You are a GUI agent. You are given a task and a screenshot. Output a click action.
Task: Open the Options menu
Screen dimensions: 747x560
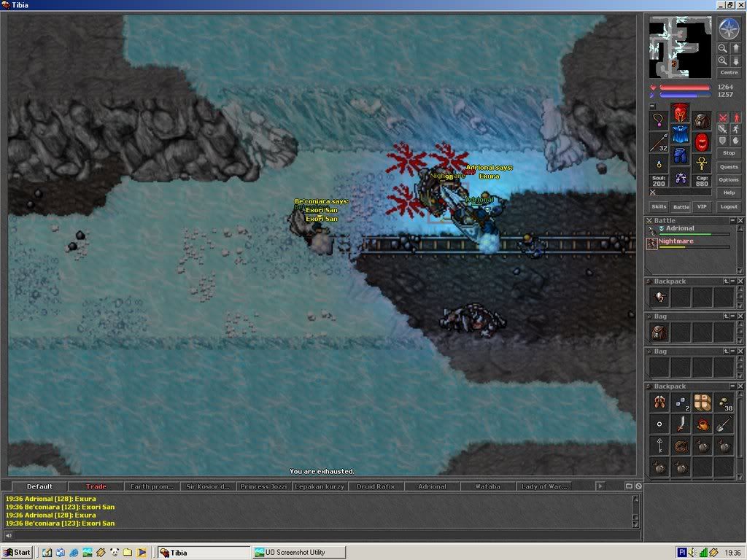729,179
